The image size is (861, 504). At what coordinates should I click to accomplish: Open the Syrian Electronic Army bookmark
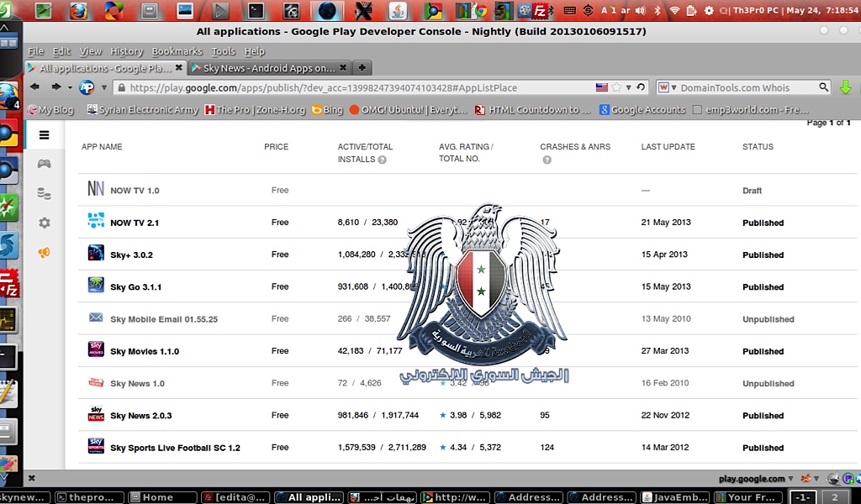click(x=143, y=110)
